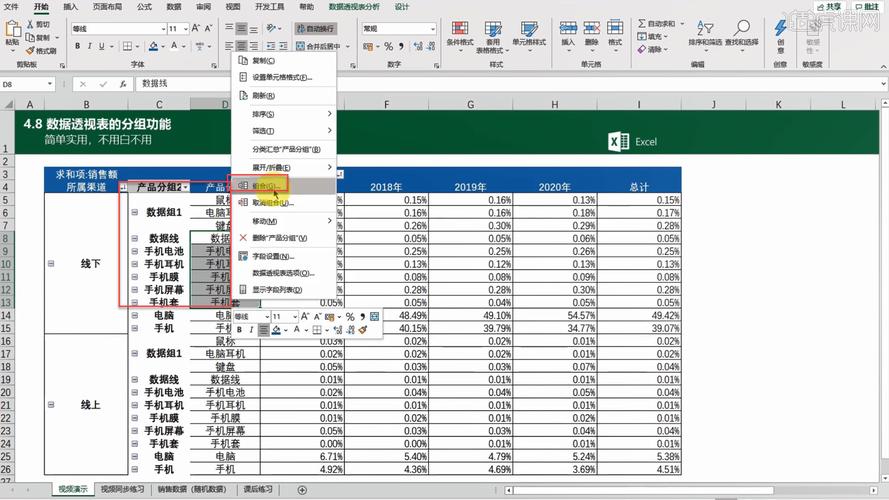889x500 pixels.
Task: Click the Ideas (创意) lightning icon
Action: point(780,29)
